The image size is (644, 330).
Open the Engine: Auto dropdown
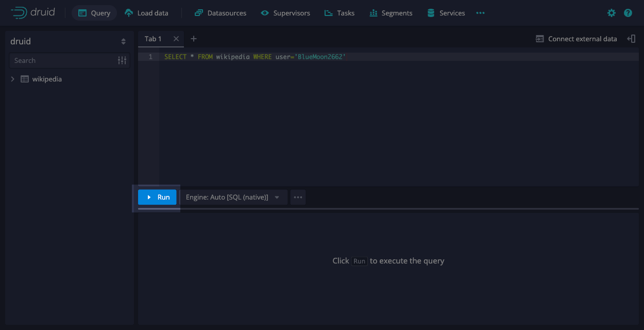pyautogui.click(x=233, y=197)
